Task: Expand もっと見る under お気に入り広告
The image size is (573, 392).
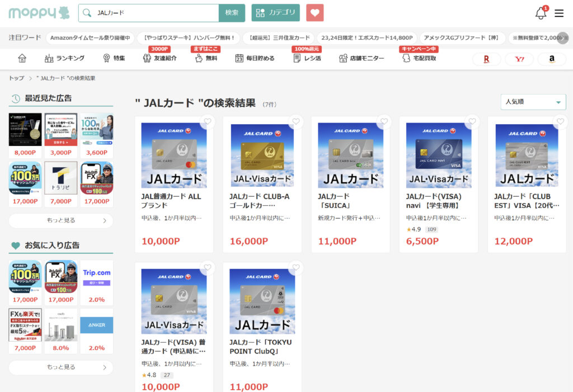Action: (60, 367)
